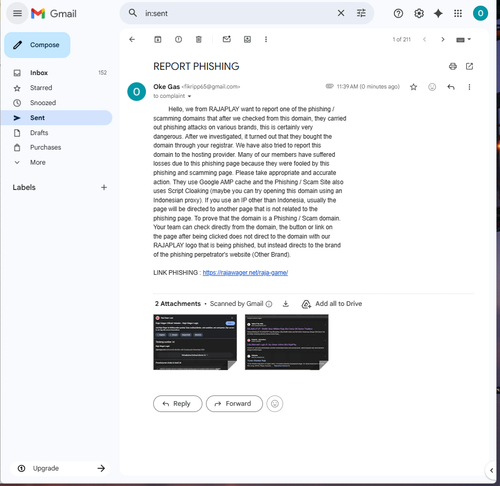This screenshot has width=500, height=486.
Task: Show the side panel arrow
Action: click(491, 470)
